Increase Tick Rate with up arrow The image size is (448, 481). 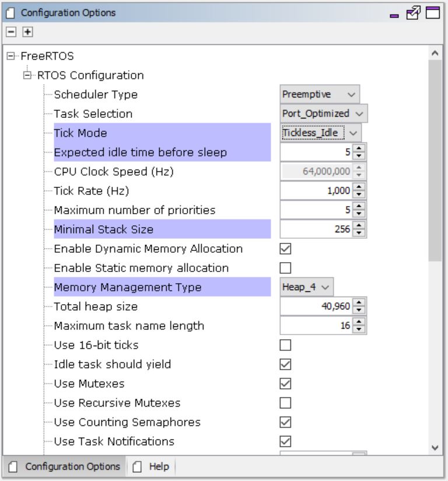pyautogui.click(x=360, y=187)
